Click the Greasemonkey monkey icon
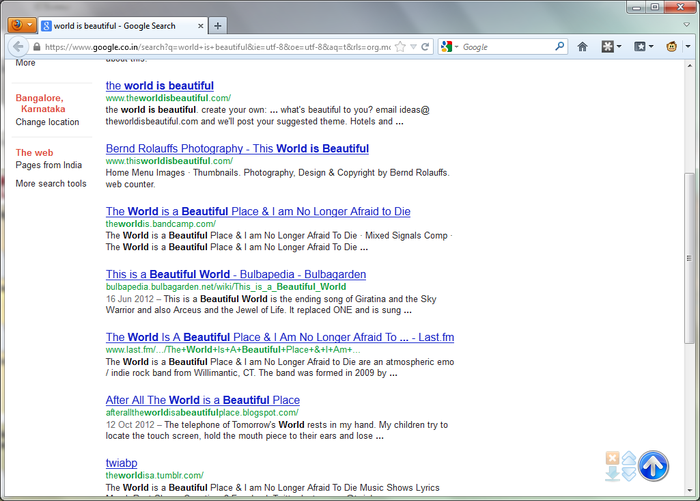The image size is (700, 501). click(671, 46)
